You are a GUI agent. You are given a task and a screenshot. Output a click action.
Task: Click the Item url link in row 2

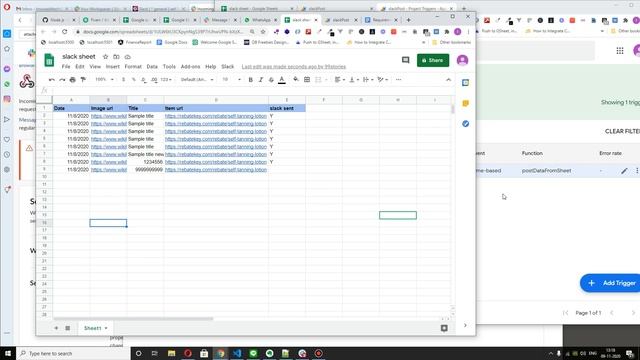pyautogui.click(x=216, y=116)
